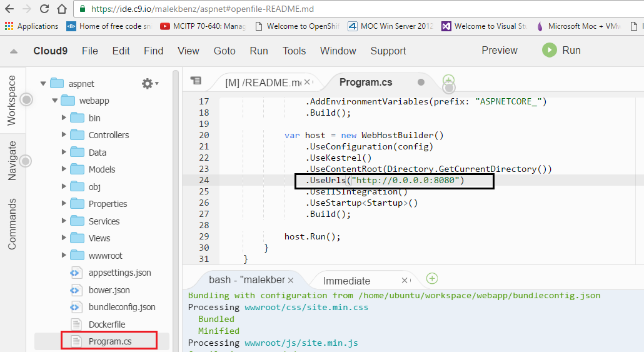
Task: Click the bower.json file icon
Action: click(75, 290)
